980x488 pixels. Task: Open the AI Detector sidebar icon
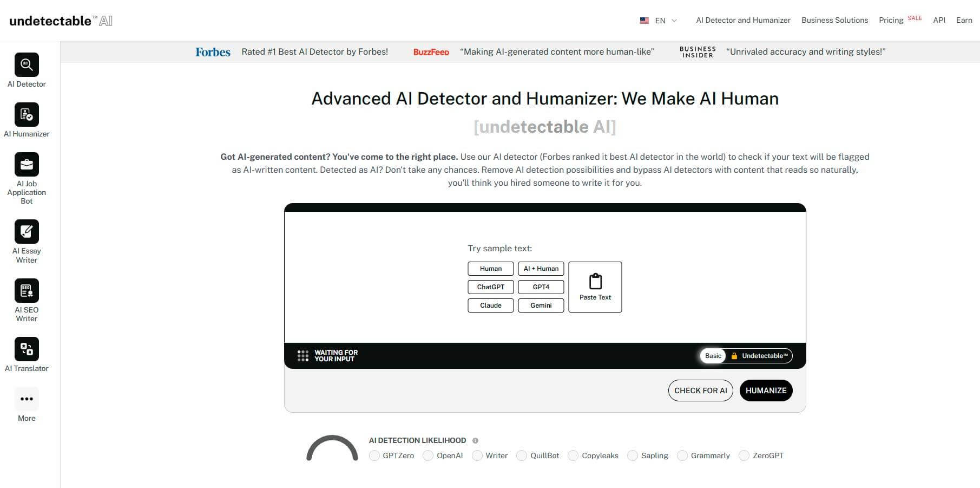[x=27, y=65]
